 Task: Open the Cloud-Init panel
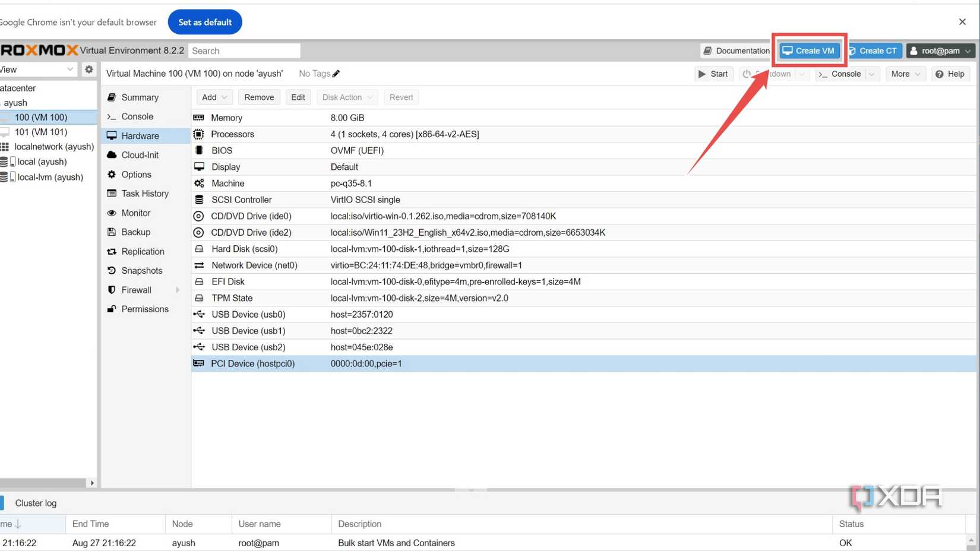tap(139, 154)
